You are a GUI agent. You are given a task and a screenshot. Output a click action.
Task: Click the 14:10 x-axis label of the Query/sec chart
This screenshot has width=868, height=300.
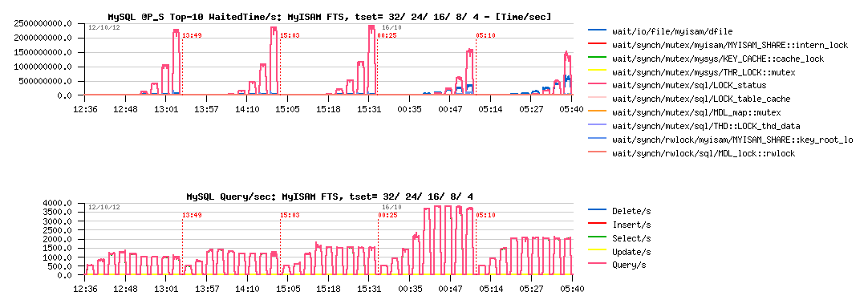pyautogui.click(x=247, y=289)
